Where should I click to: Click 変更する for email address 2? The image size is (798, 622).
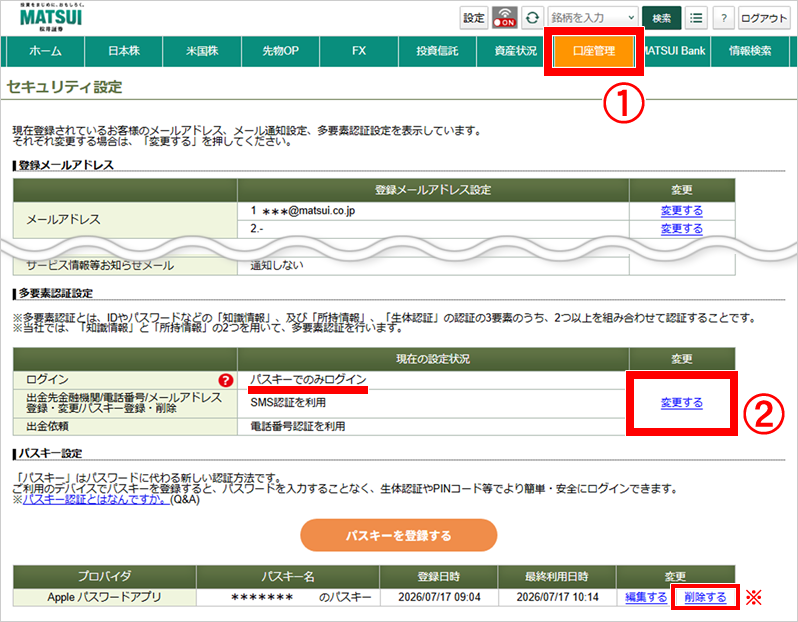pos(681,229)
